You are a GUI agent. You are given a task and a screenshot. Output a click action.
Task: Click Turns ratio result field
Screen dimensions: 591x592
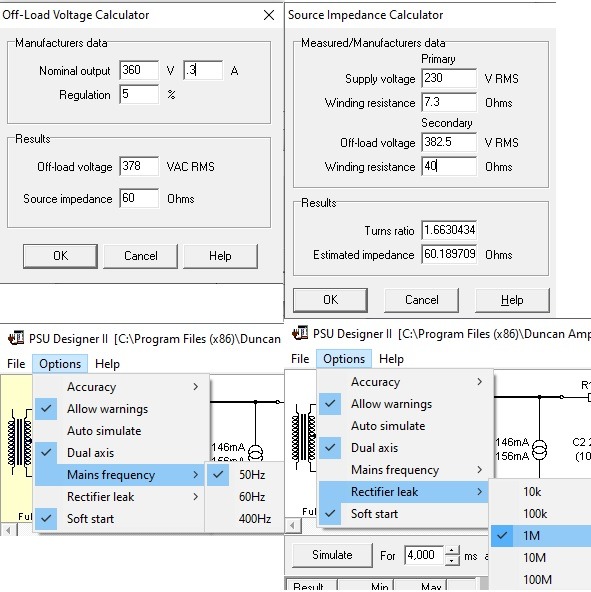449,230
